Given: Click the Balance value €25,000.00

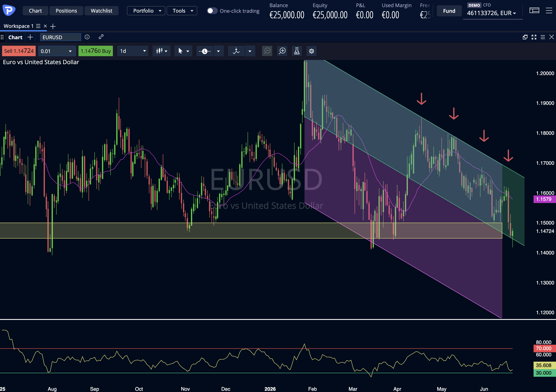Looking at the screenshot, I should coord(287,15).
